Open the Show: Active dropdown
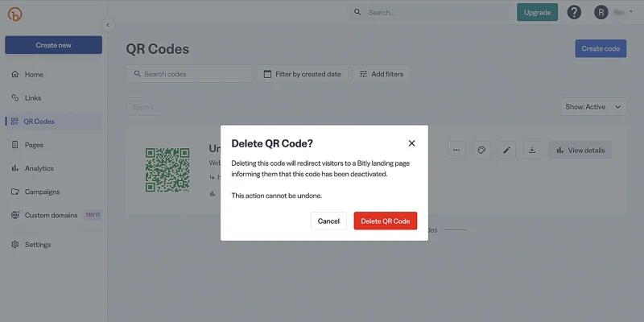This screenshot has width=644, height=322. (x=593, y=107)
